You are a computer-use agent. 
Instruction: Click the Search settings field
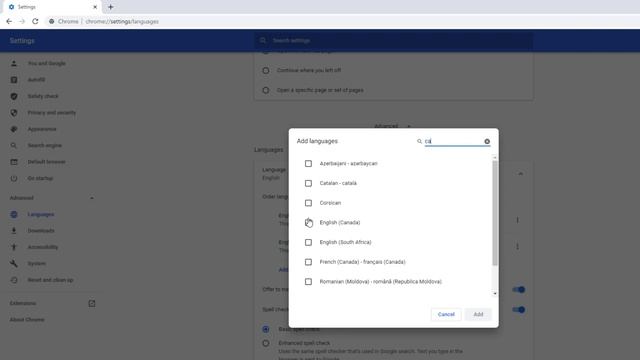(393, 40)
